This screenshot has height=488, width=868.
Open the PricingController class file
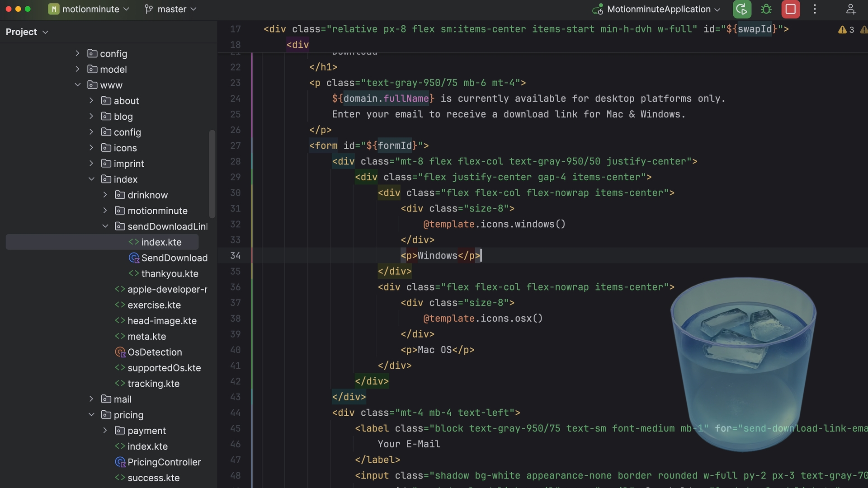point(164,462)
